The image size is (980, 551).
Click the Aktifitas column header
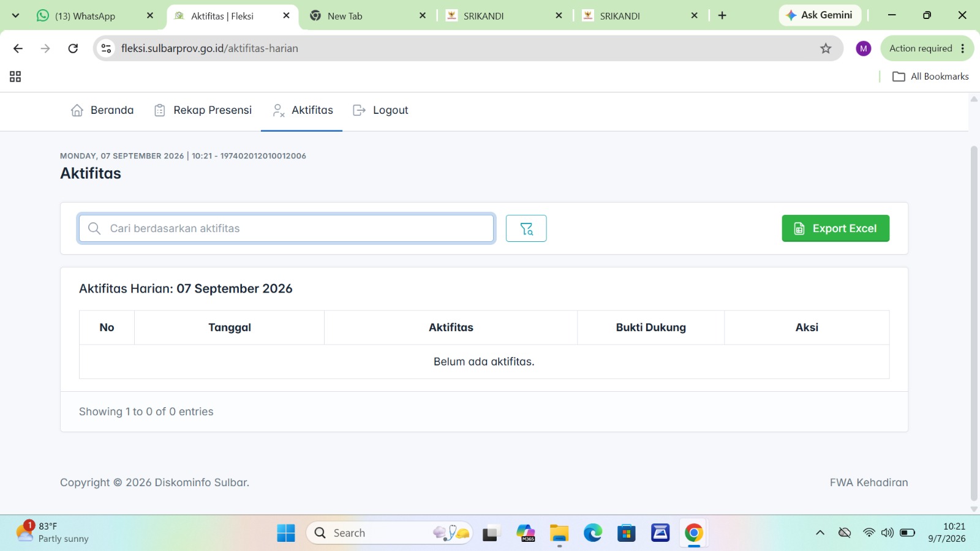click(451, 328)
